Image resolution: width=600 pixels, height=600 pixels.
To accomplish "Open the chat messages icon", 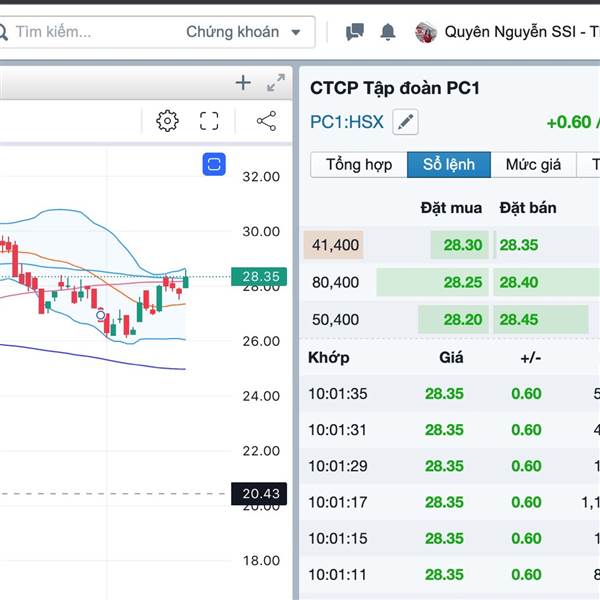I will (355, 32).
